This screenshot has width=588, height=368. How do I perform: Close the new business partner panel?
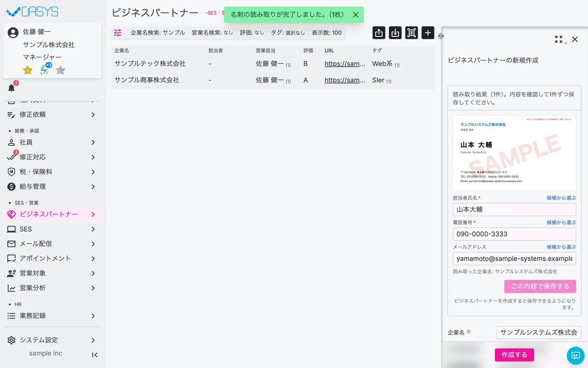coord(575,39)
